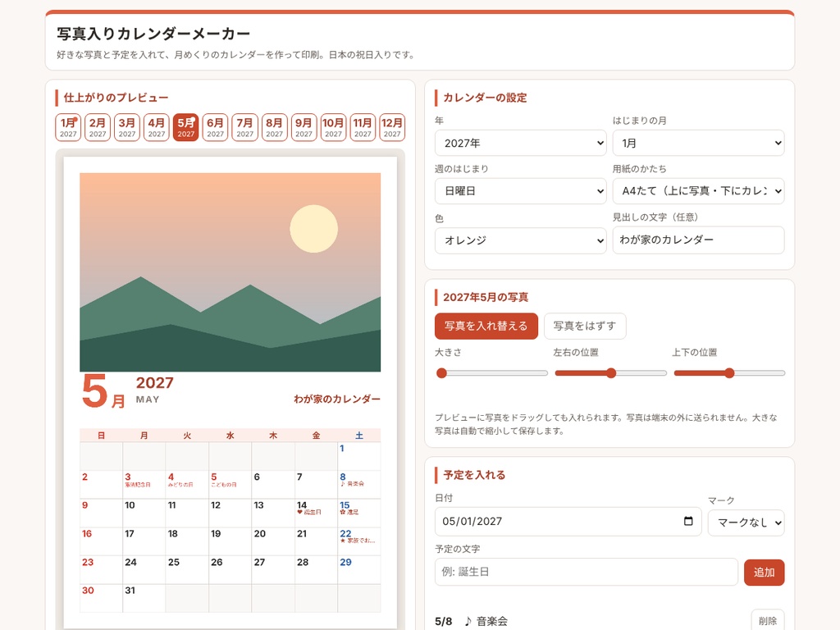Click the 見出しの文字 text field

pyautogui.click(x=699, y=240)
